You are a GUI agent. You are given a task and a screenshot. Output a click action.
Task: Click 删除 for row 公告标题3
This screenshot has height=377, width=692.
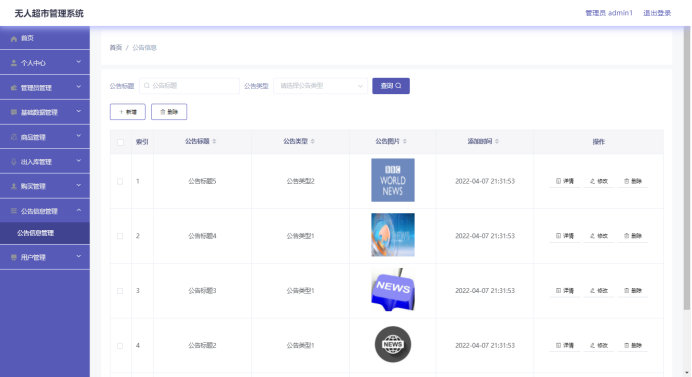[x=633, y=290]
